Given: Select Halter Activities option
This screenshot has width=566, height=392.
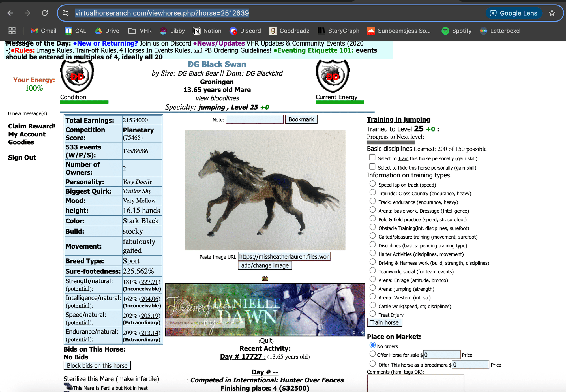Looking at the screenshot, I should tap(373, 253).
